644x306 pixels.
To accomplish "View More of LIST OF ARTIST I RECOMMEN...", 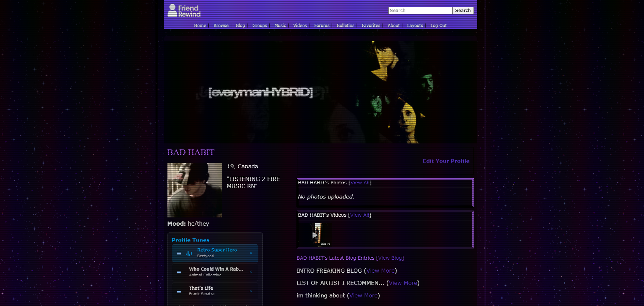I will [403, 283].
